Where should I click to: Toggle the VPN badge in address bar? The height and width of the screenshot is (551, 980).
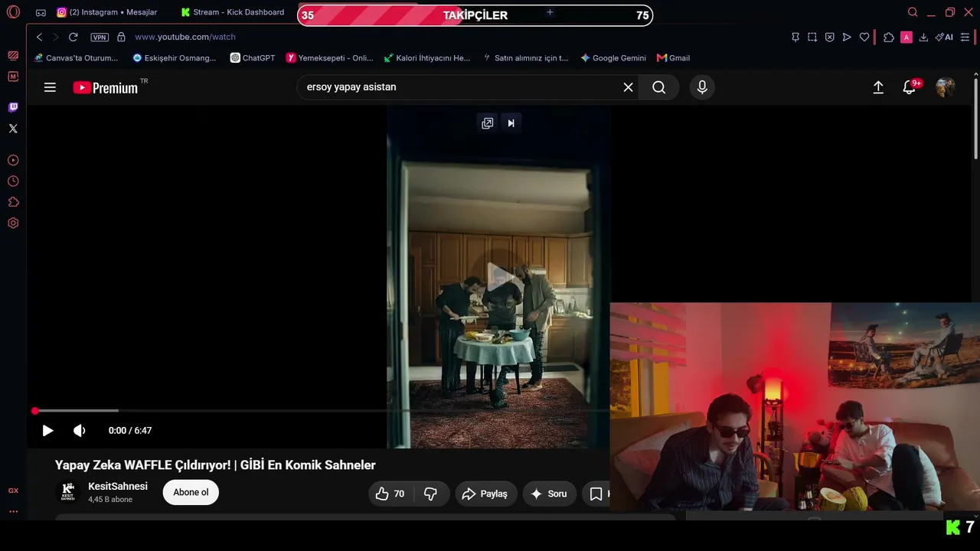(x=100, y=37)
